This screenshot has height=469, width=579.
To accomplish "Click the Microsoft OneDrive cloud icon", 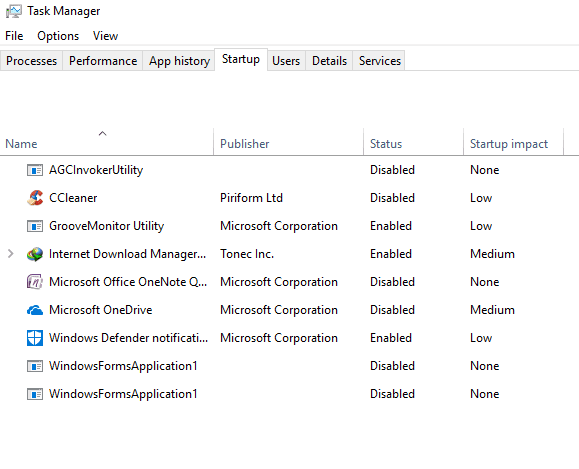I will pos(35,310).
